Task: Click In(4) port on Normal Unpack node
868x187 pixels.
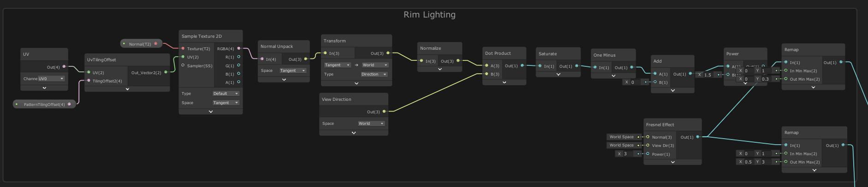Action: [x=262, y=59]
